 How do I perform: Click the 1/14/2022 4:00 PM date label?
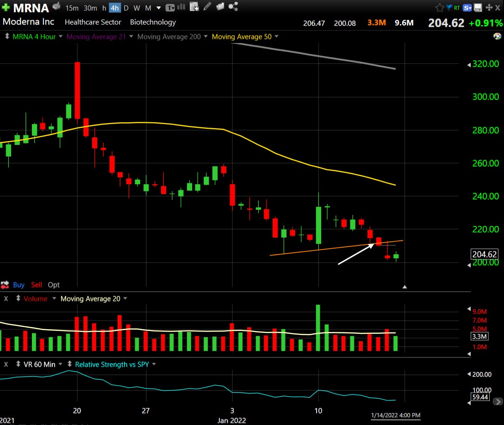click(396, 415)
